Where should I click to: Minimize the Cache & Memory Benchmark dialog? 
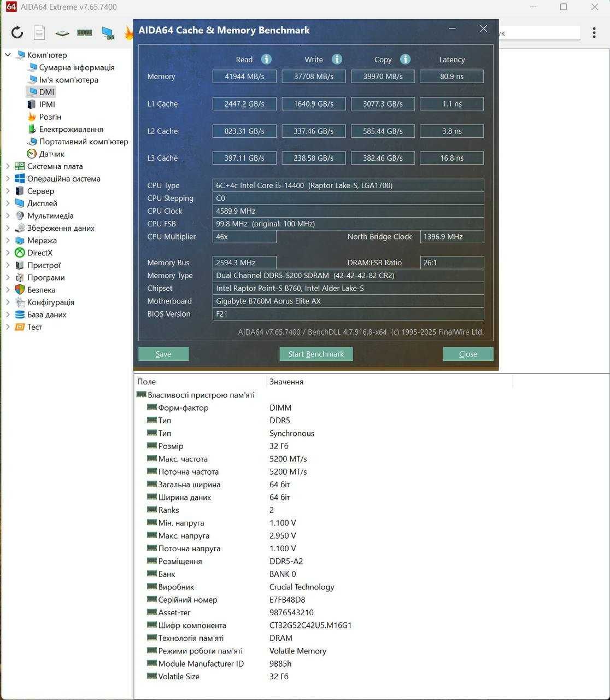pos(452,29)
